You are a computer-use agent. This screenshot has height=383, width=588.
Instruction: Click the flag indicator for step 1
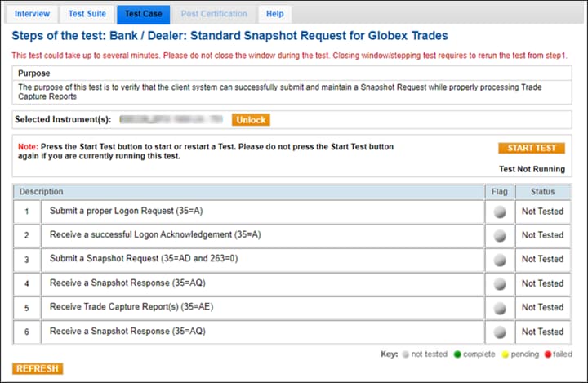pos(499,212)
